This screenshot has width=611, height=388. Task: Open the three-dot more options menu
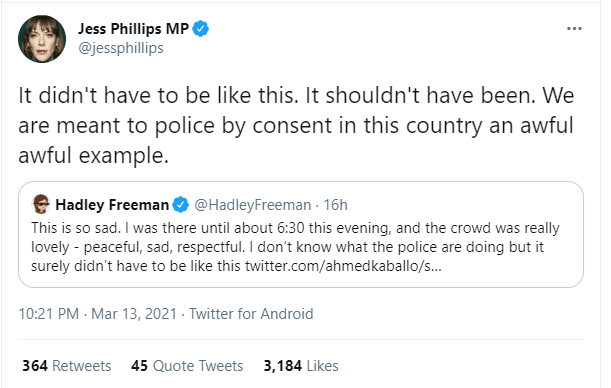pyautogui.click(x=574, y=28)
